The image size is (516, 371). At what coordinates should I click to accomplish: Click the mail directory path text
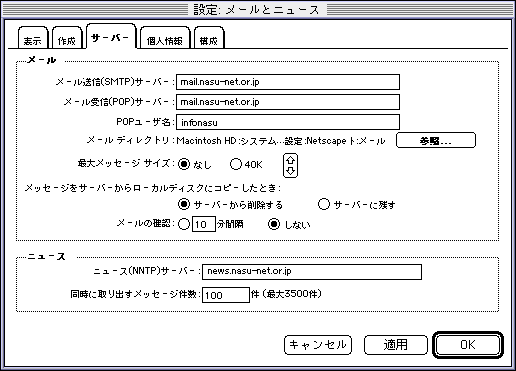[281, 141]
